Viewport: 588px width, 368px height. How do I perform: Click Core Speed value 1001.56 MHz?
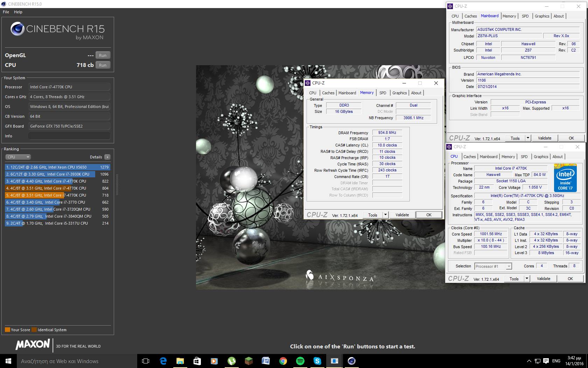coord(491,234)
